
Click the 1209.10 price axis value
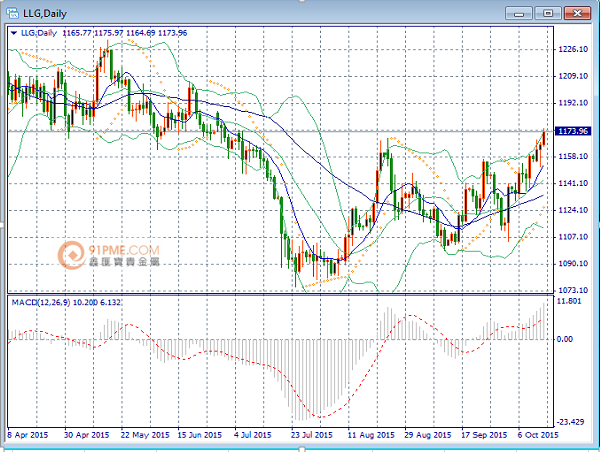pyautogui.click(x=573, y=76)
